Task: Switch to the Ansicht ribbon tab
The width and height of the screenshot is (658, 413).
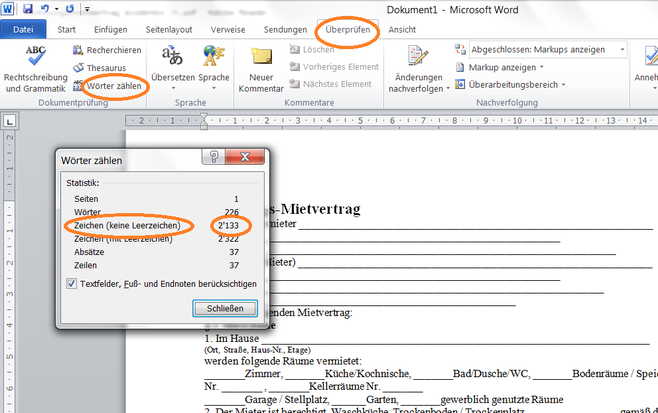Action: (402, 29)
